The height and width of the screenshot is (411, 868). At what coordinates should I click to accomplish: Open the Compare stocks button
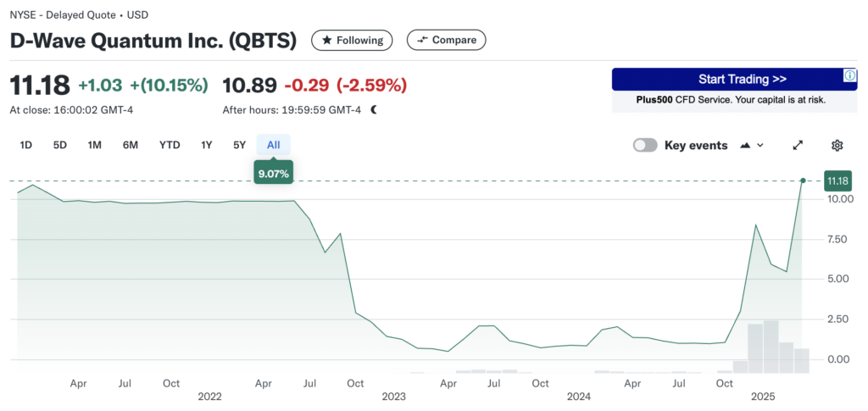[x=446, y=40]
